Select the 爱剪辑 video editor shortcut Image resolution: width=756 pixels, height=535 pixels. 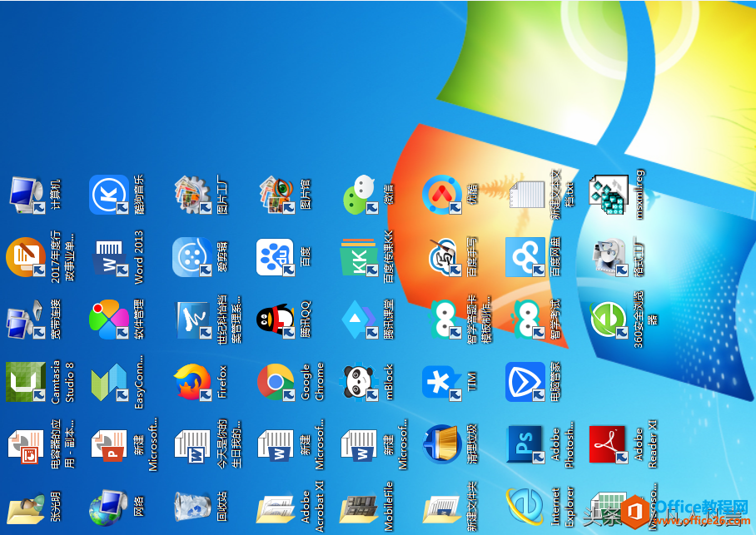click(x=192, y=257)
